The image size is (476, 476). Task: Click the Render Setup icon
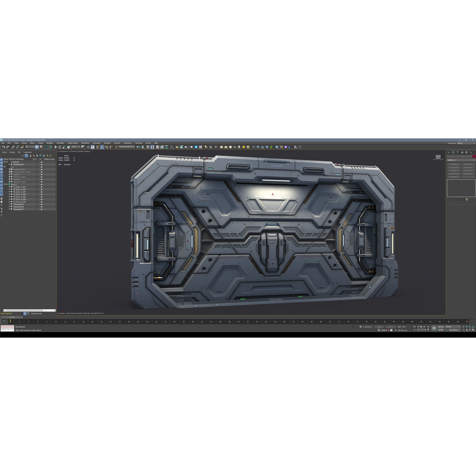[x=177, y=147]
